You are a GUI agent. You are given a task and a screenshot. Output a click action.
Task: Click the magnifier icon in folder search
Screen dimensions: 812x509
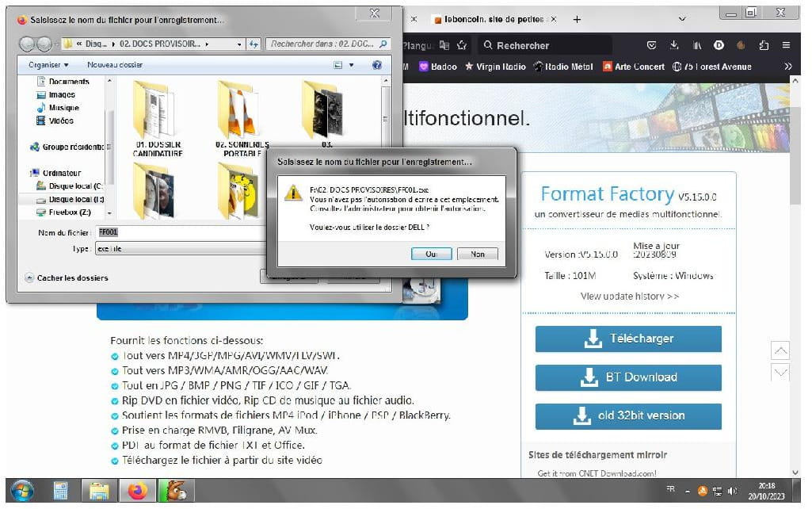point(383,44)
